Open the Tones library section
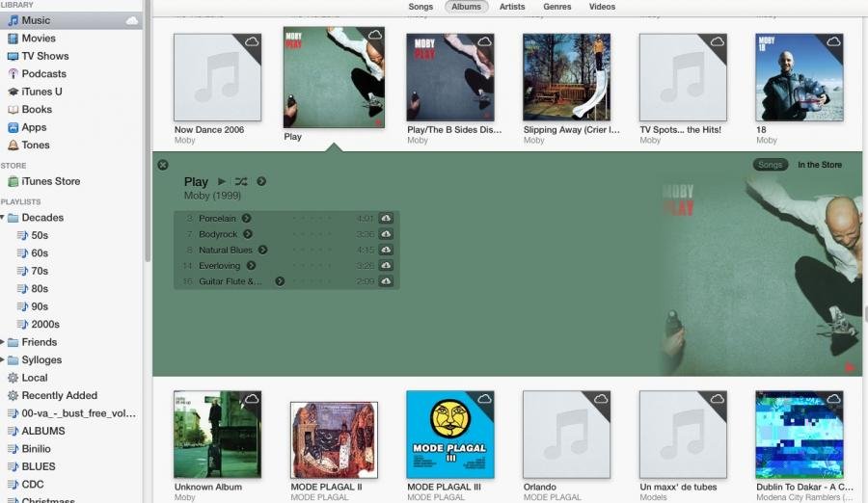Screen dimensions: 868x503 click(x=36, y=145)
